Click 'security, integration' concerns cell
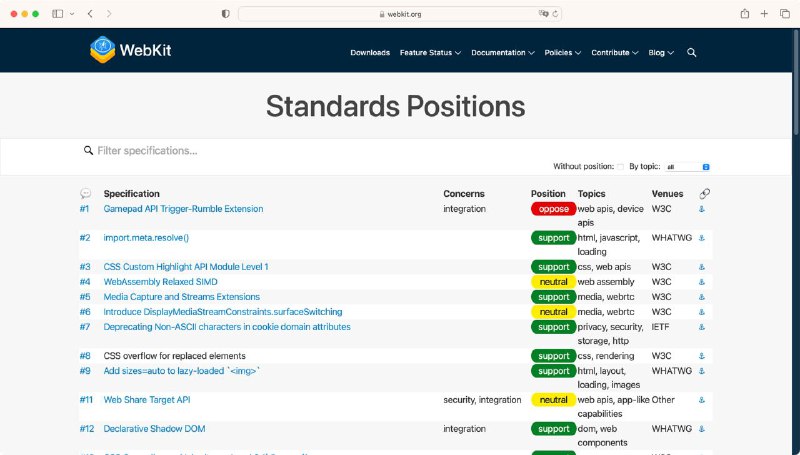Viewport: 800px width, 455px height. [482, 400]
